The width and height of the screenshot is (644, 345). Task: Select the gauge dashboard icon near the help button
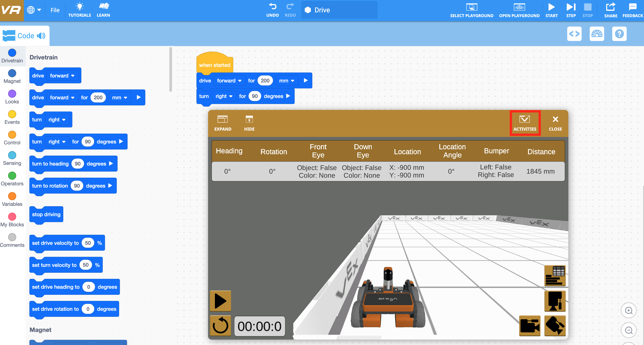[597, 34]
